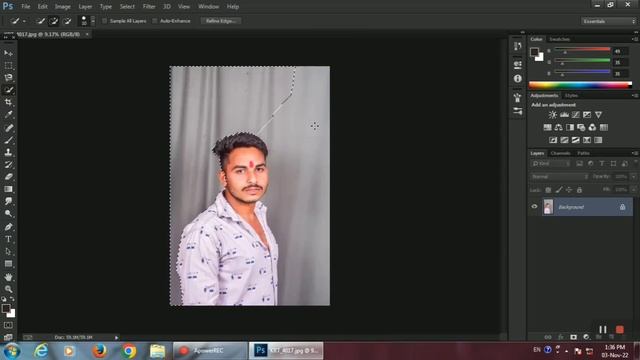Viewport: 640px width, 360px height.
Task: Toggle Lock all icon in Layers panel
Action: coord(579,190)
